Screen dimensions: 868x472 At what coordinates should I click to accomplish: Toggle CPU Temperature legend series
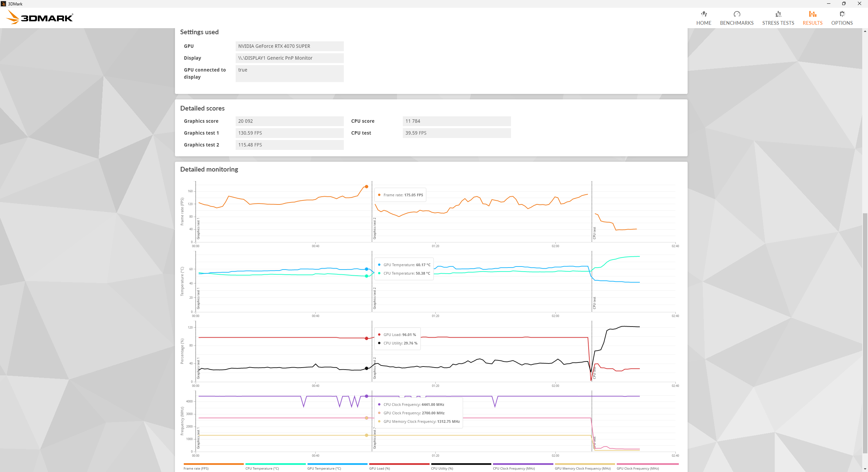click(x=275, y=467)
